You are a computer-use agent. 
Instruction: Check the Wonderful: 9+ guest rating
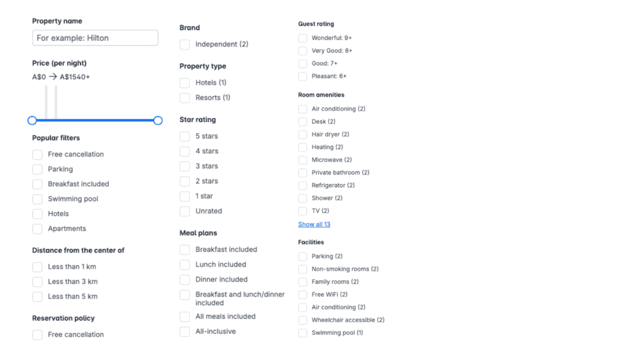point(303,38)
